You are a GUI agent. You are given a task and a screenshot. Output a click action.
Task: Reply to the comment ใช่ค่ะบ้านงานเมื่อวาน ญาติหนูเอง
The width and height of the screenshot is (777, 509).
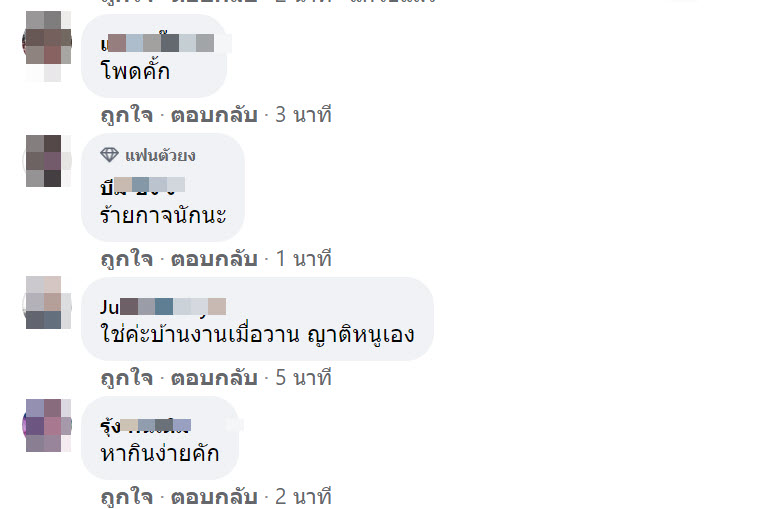[x=214, y=378]
